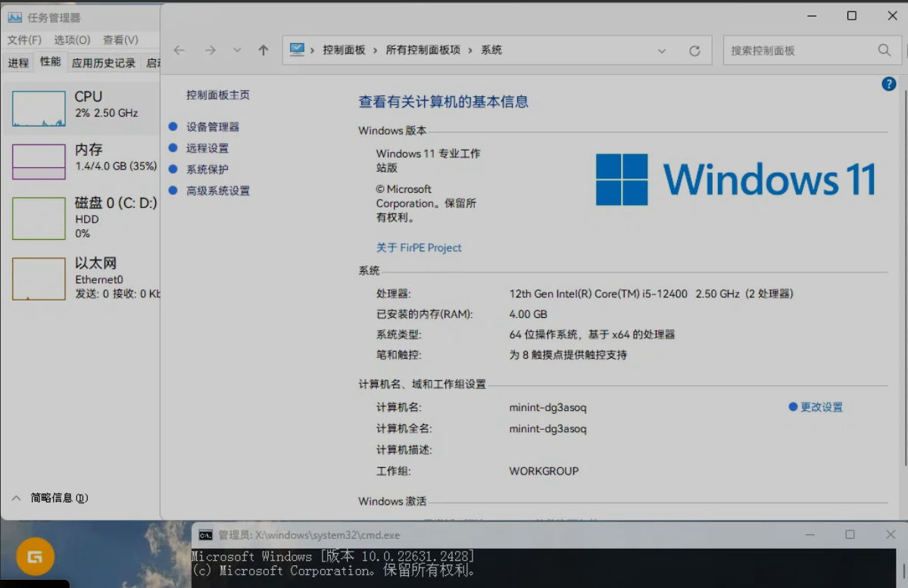Open the blue help question mark icon
Image resolution: width=908 pixels, height=588 pixels.
tap(889, 84)
